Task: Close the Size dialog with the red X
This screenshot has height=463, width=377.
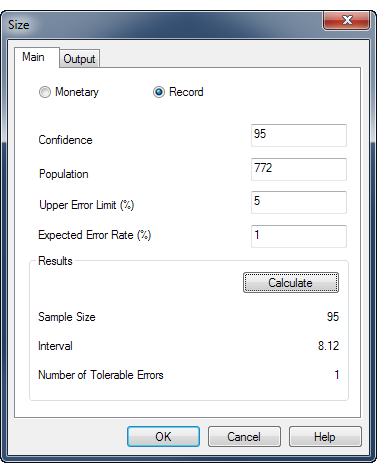Action: click(x=346, y=20)
